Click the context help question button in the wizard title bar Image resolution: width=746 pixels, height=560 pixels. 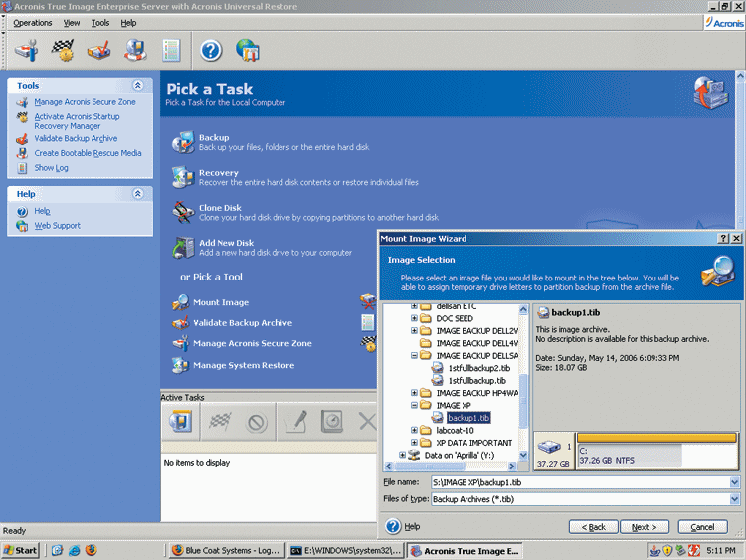(723, 239)
